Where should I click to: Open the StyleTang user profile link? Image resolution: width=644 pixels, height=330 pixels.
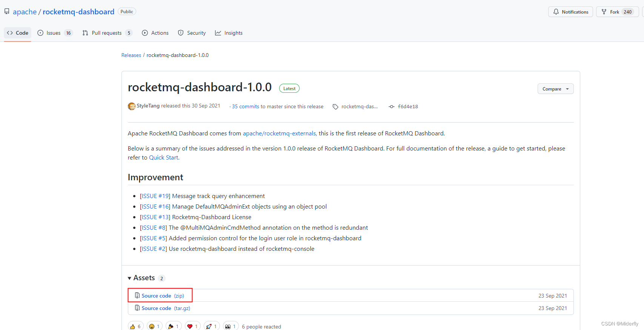pyautogui.click(x=148, y=106)
